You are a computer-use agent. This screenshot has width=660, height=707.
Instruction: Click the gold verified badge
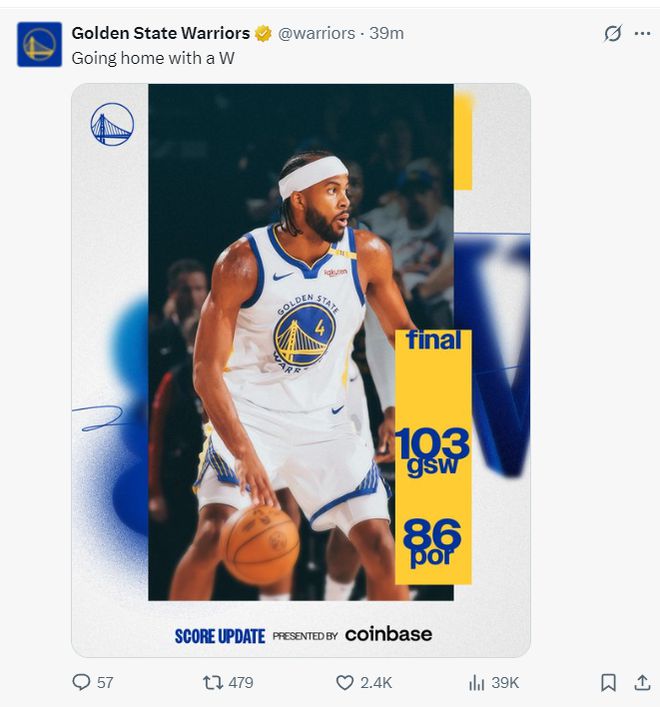[263, 33]
